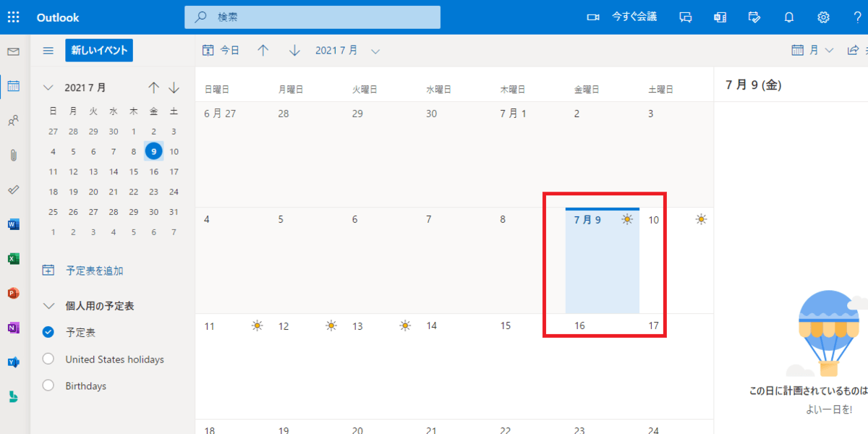
Task: Open help question mark icon
Action: [857, 17]
